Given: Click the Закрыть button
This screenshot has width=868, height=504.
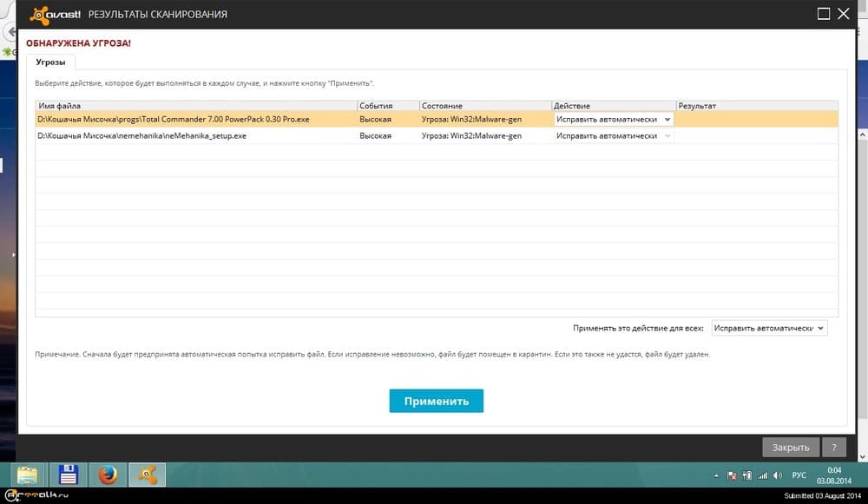Looking at the screenshot, I should [790, 448].
